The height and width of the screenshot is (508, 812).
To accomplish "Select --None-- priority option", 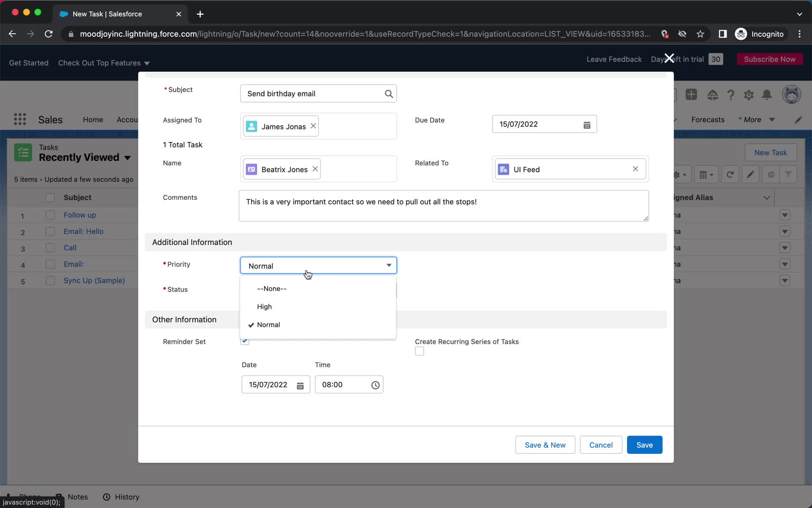I will pos(318,289).
